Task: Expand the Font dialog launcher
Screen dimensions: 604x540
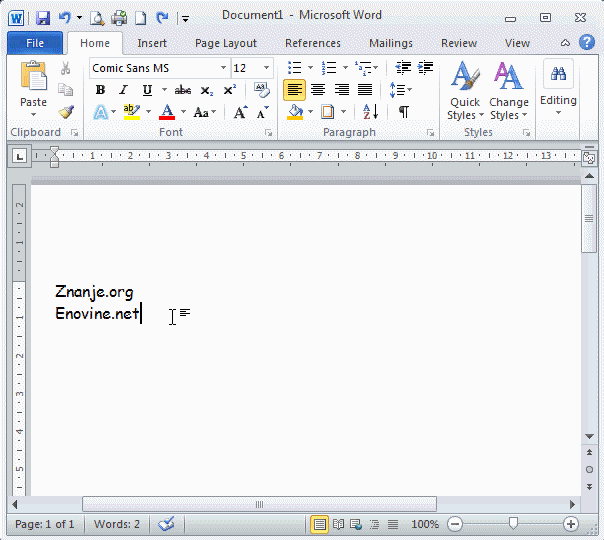Action: (x=268, y=133)
